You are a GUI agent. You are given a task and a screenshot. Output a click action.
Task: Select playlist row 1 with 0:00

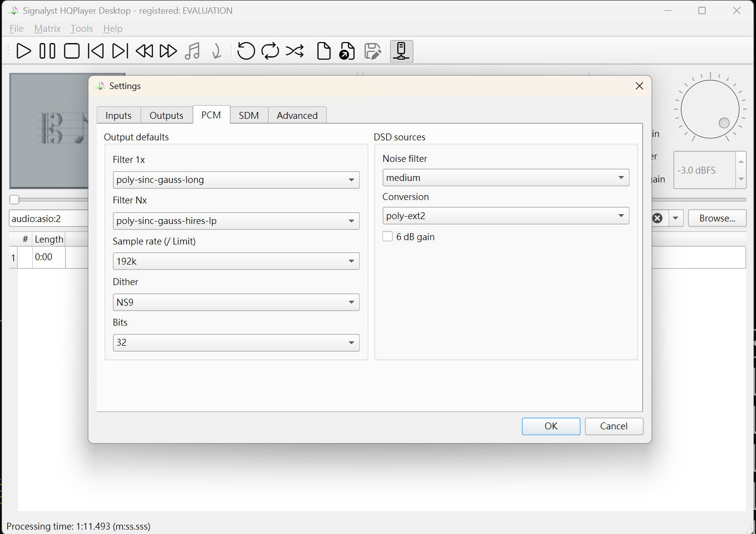(x=49, y=257)
